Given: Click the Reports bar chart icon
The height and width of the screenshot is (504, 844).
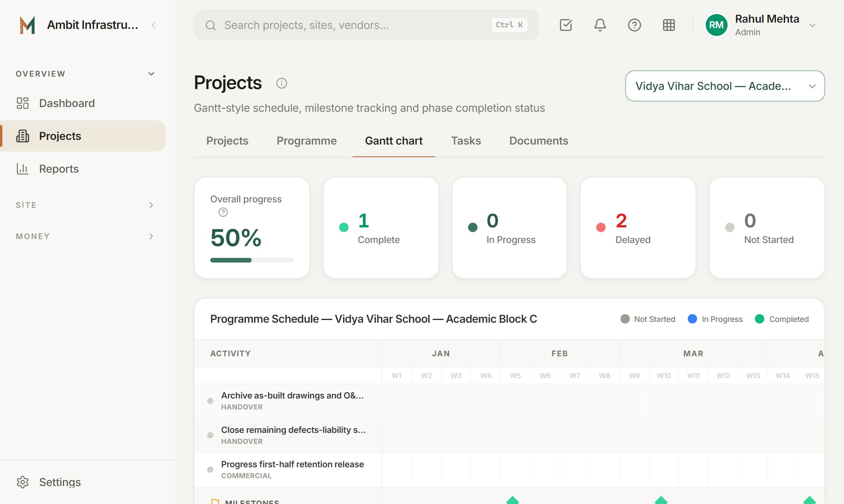Looking at the screenshot, I should (23, 169).
